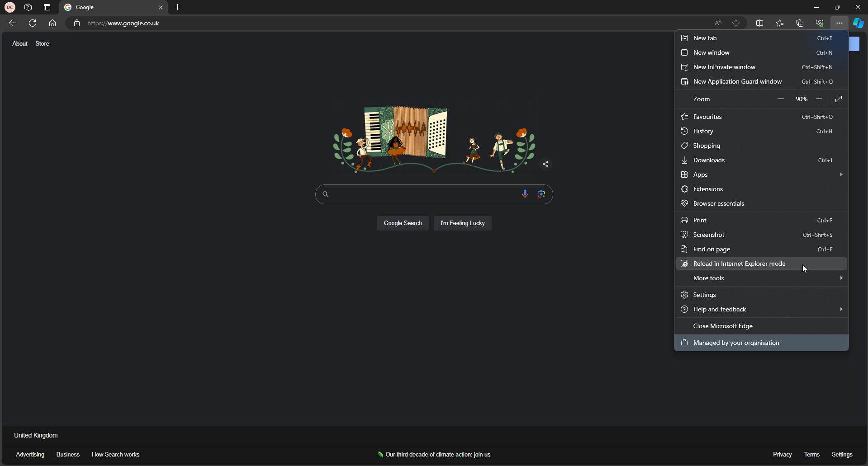
Task: Expand the Apps submenu
Action: pyautogui.click(x=762, y=174)
